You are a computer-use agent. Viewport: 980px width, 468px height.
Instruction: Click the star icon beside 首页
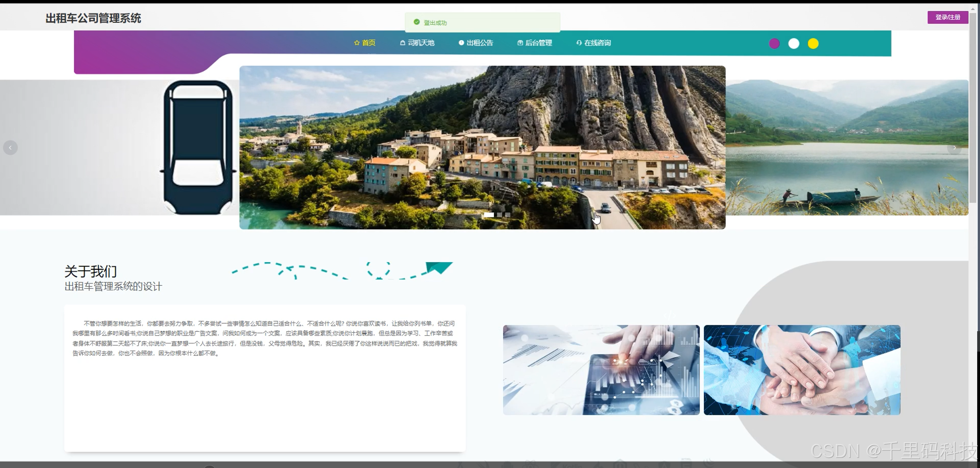coord(357,43)
